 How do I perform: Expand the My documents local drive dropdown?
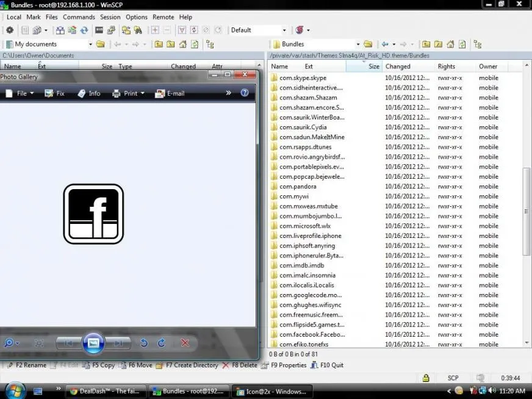[90, 44]
